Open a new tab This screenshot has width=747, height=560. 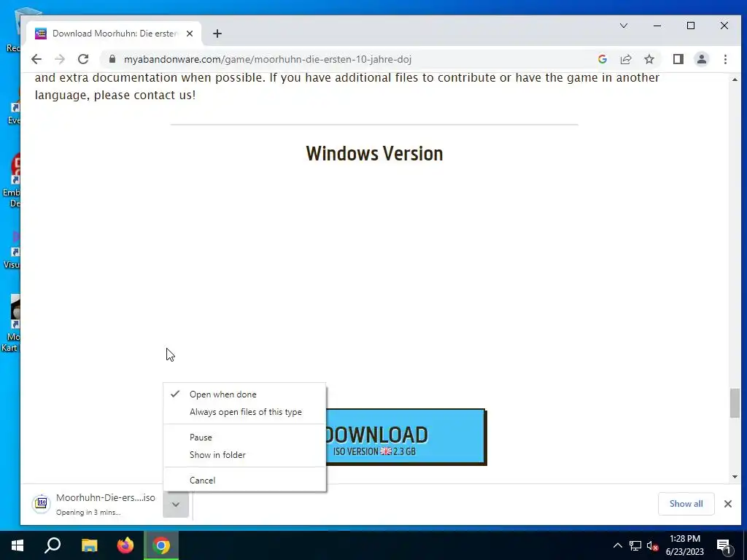[x=217, y=34]
